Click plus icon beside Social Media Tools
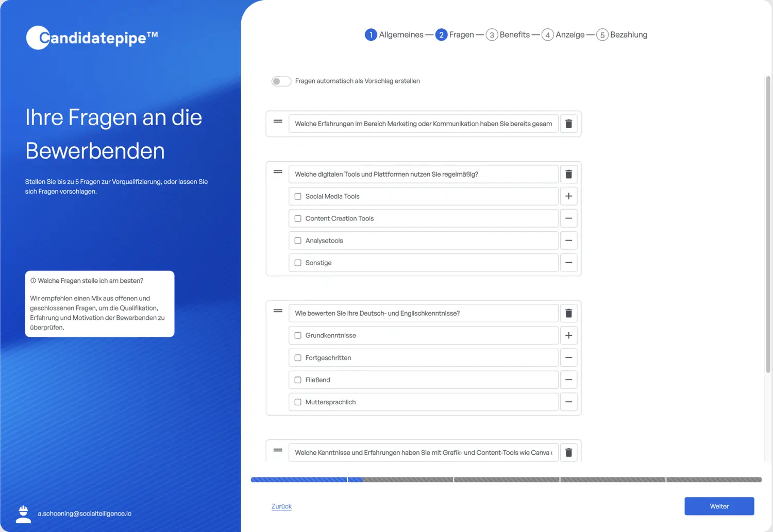 568,196
